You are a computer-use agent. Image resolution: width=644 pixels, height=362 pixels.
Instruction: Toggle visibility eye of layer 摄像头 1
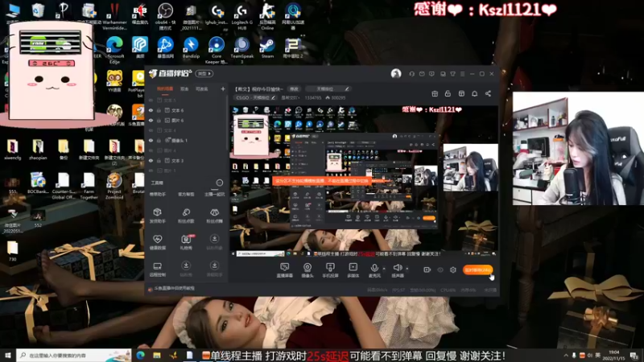[x=151, y=140]
